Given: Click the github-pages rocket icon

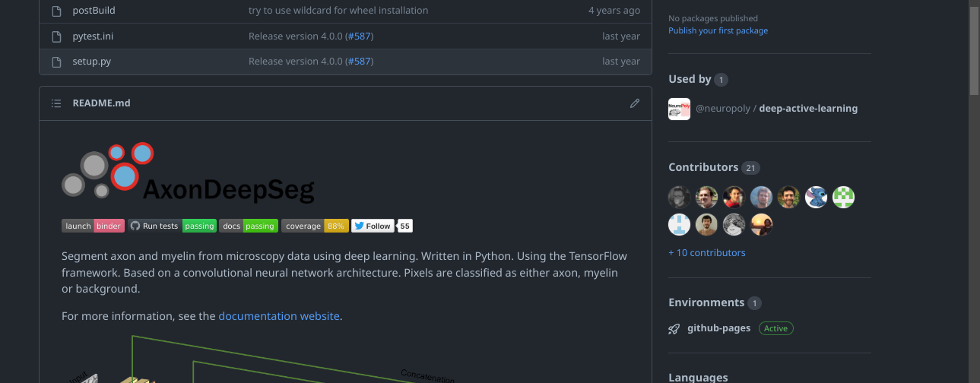Looking at the screenshot, I should tap(674, 328).
